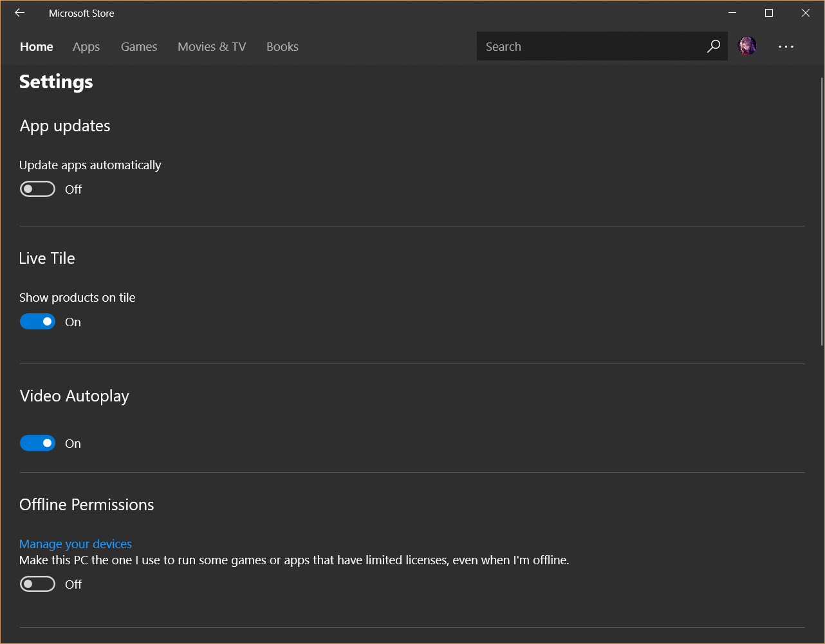The height and width of the screenshot is (644, 825).
Task: Close the Microsoft Store window
Action: (x=806, y=13)
